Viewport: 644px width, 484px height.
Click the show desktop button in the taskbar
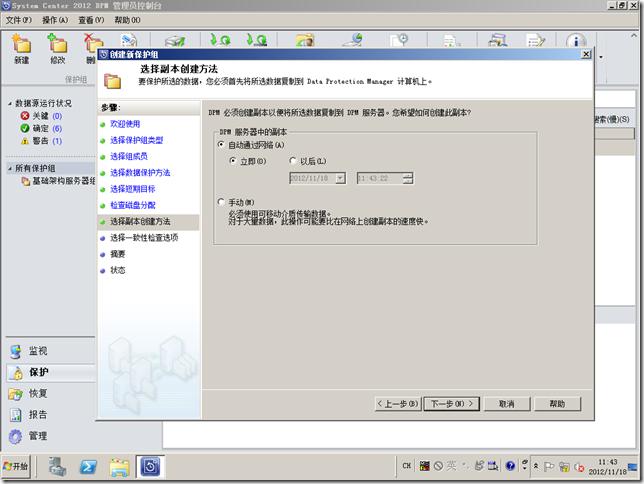pyautogui.click(x=633, y=467)
